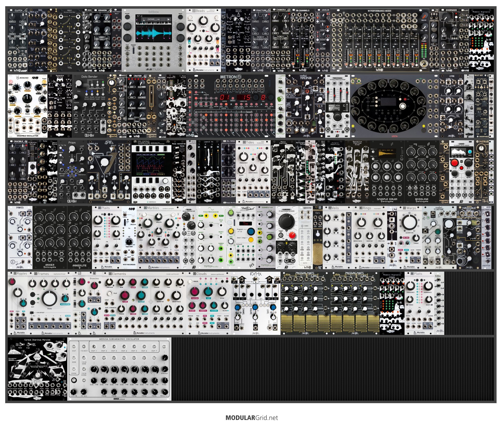This screenshot has width=504, height=423.
Task: Select the Pamela's Workout module
Action: coord(246,237)
